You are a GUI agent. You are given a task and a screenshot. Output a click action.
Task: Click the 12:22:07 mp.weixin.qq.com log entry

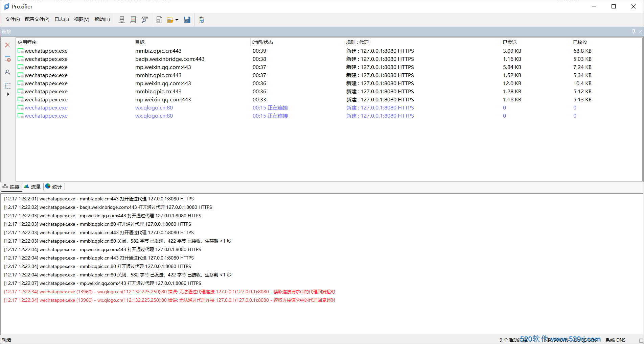102,283
